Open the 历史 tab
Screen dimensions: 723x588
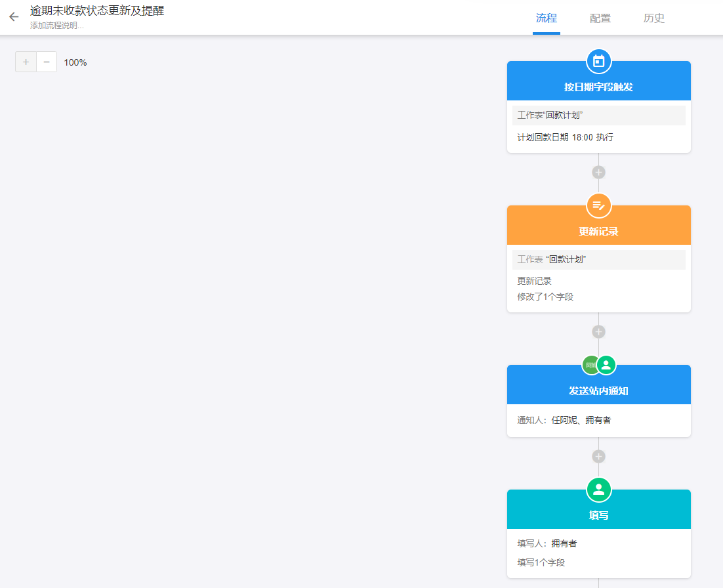653,18
